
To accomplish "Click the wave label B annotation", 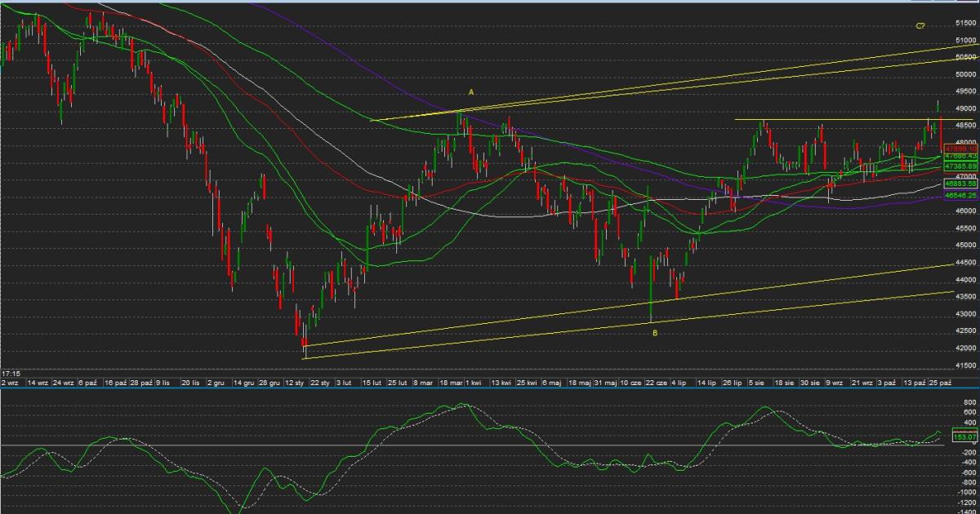I will click(654, 333).
